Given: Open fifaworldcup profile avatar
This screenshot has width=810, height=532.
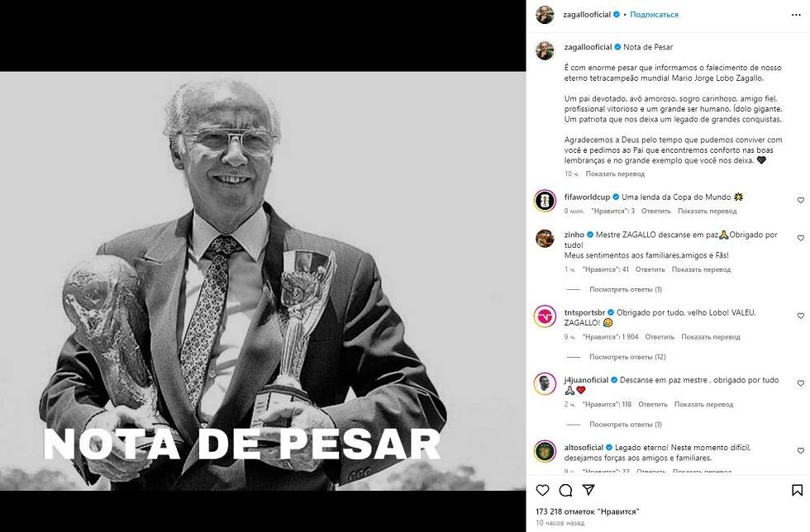Looking at the screenshot, I should coord(545,201).
